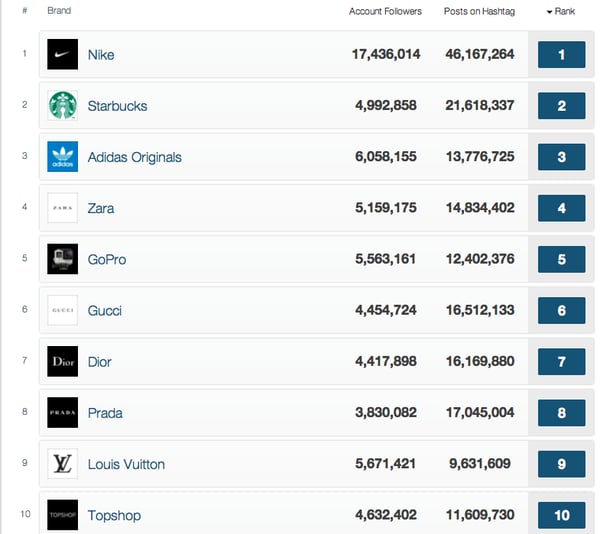Image resolution: width=600 pixels, height=534 pixels.
Task: Click the # column header
Action: tap(24, 11)
